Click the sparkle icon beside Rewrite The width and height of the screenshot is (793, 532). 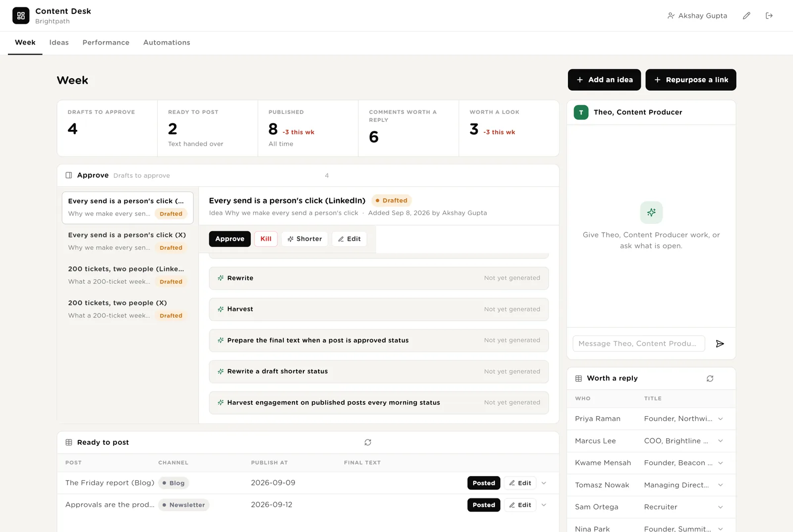tap(221, 278)
